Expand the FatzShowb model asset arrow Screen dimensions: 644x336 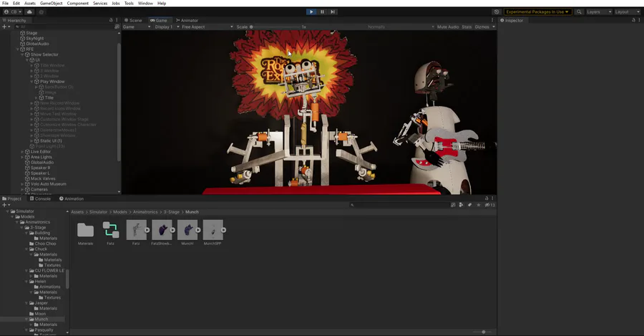pos(172,230)
